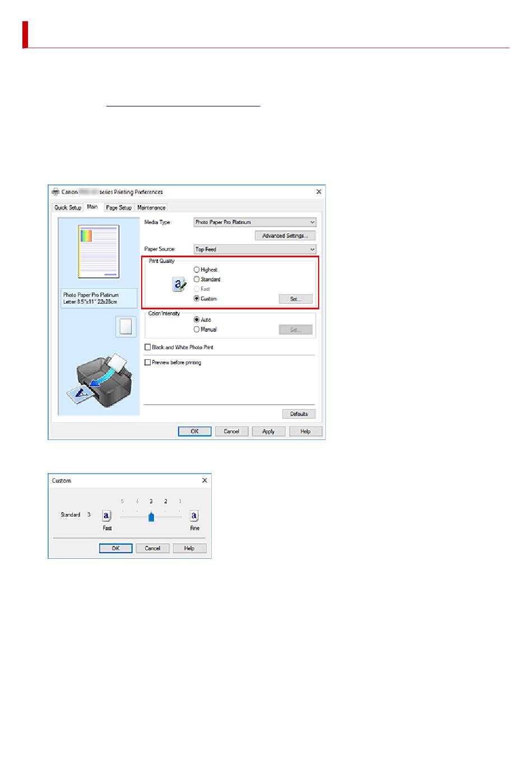
Task: Cancel the Printing Preferences dialog
Action: (232, 432)
